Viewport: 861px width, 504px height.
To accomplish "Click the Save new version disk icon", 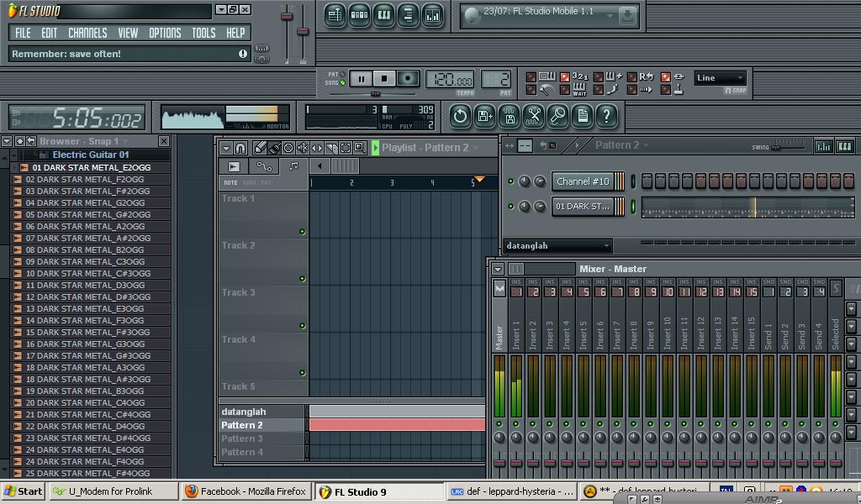I will (x=484, y=118).
